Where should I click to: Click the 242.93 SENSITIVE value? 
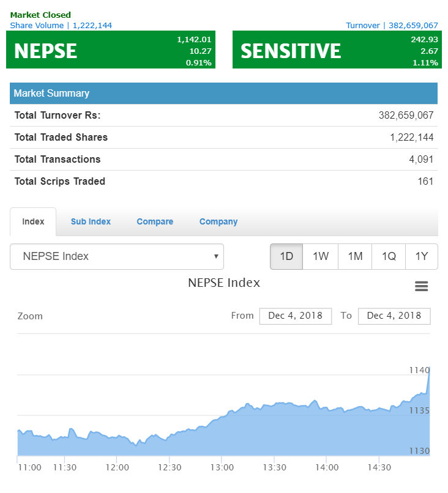click(424, 40)
